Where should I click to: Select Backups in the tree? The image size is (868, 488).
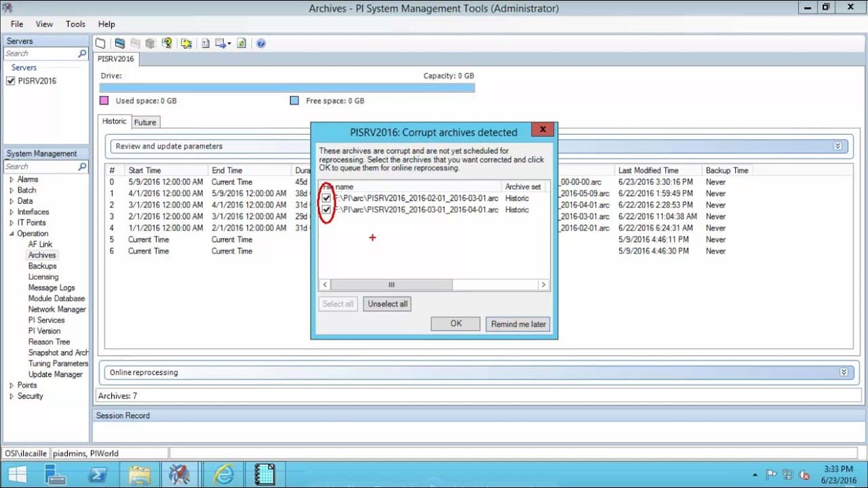[x=42, y=266]
